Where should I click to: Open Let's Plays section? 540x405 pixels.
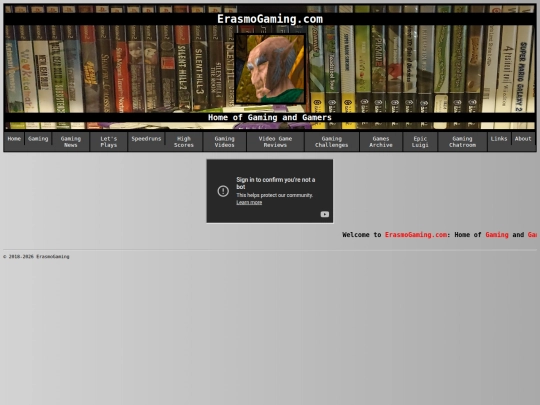(108, 142)
